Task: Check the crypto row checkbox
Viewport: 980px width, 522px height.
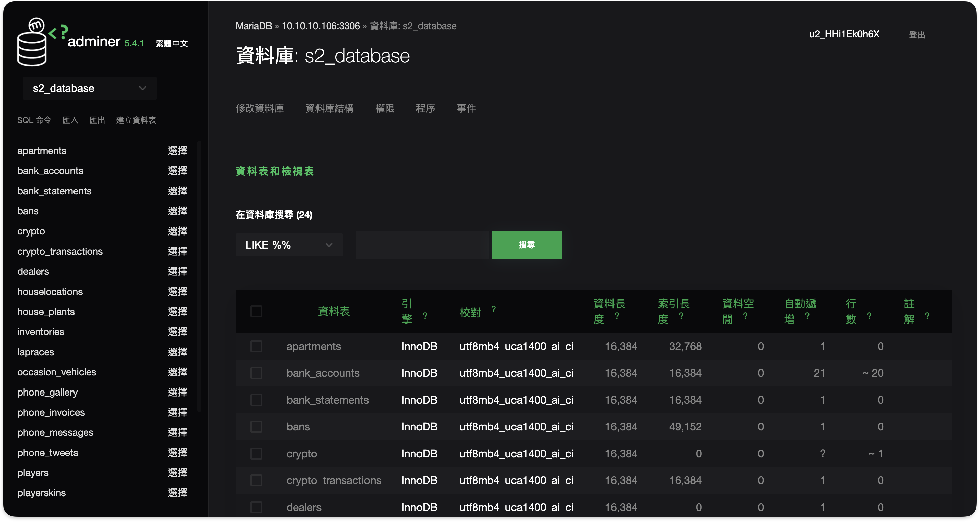Action: [256, 454]
